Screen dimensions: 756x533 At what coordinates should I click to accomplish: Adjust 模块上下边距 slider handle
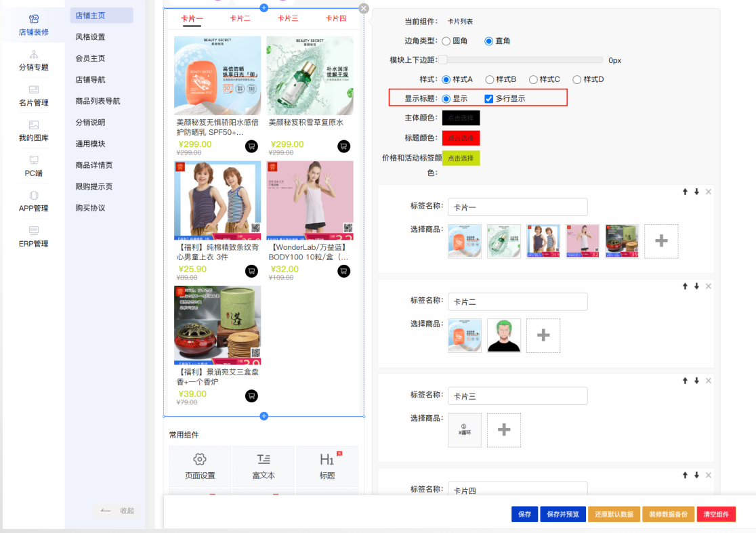[x=443, y=60]
